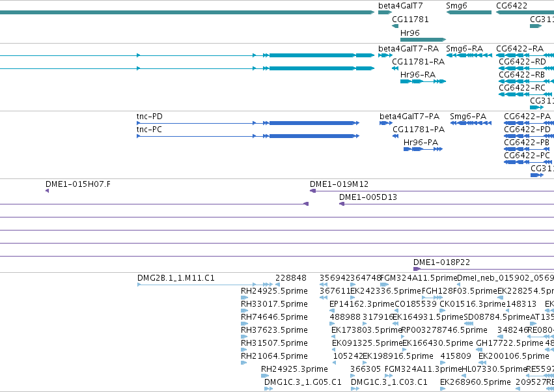Click the EK173803.5prime EST label
Viewport: 554px width, 392px height.
point(367,330)
